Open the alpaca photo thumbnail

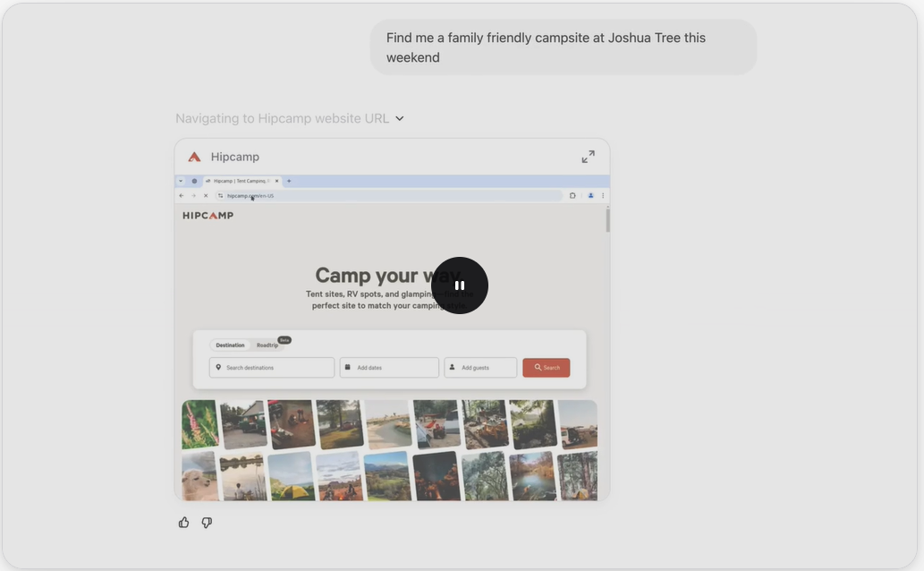click(199, 476)
